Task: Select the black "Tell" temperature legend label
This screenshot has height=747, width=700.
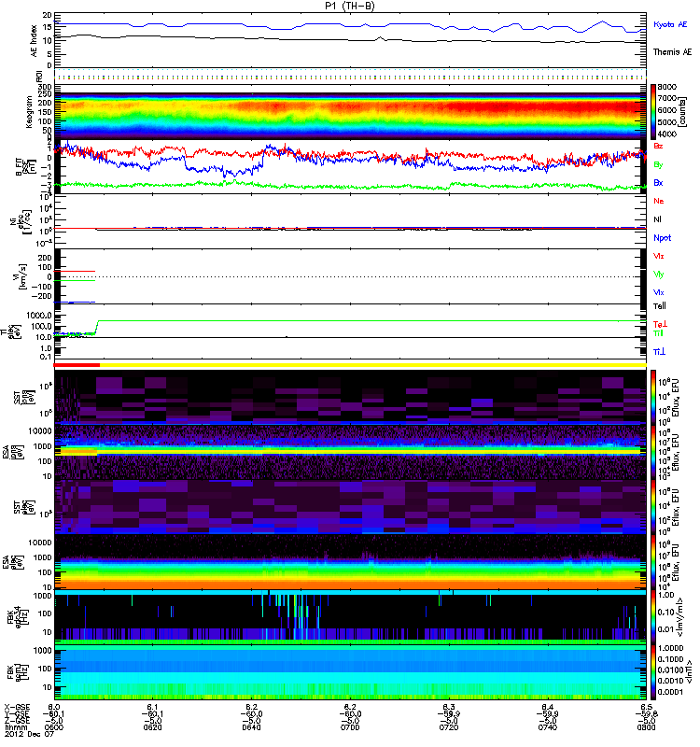Action: tap(660, 306)
